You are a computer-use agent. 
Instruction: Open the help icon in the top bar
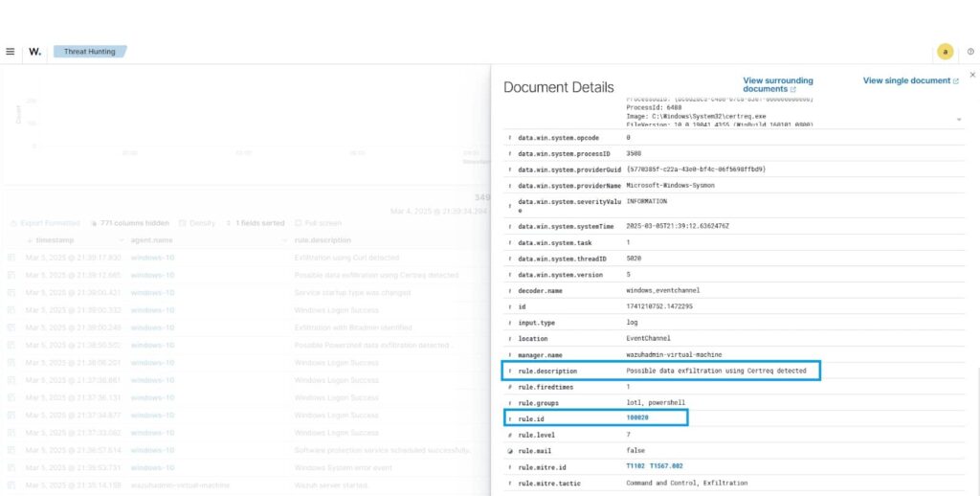coord(970,52)
